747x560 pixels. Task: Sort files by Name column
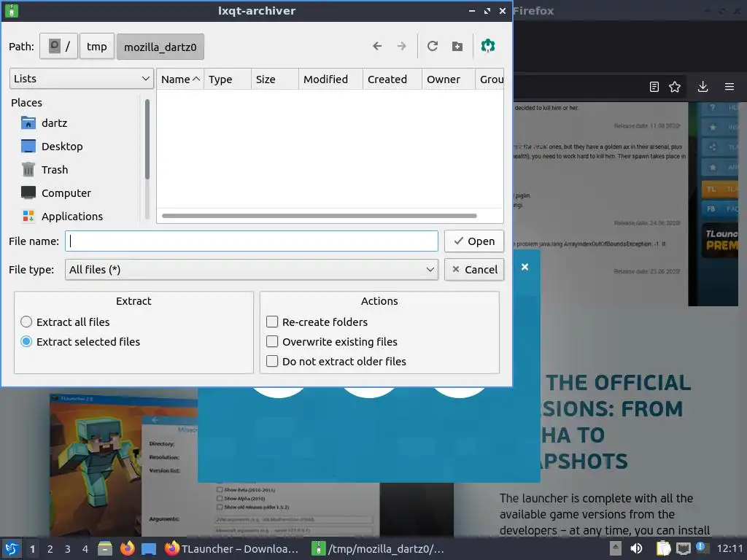pos(180,79)
